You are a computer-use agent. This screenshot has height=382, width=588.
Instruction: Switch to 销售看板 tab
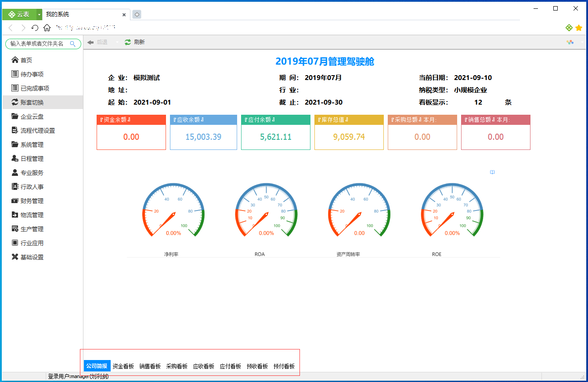coord(150,366)
